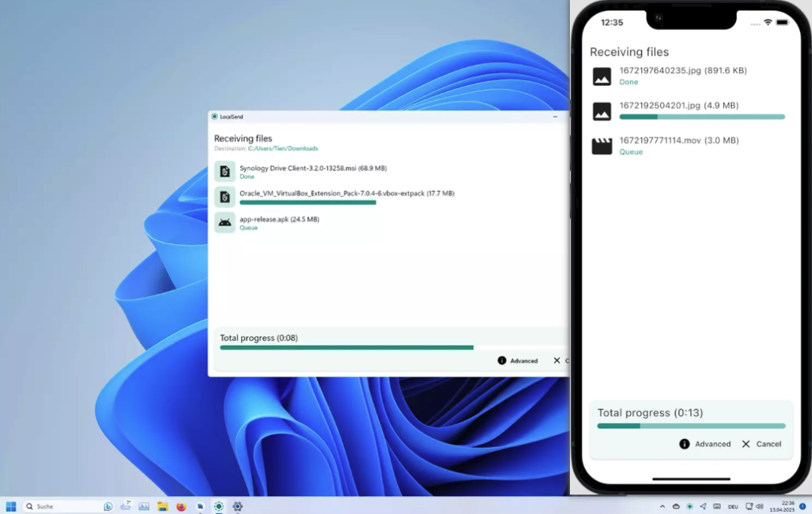Image resolution: width=812 pixels, height=514 pixels.
Task: Tap the image icon for 1672192504201.jpg on phone
Action: point(601,111)
